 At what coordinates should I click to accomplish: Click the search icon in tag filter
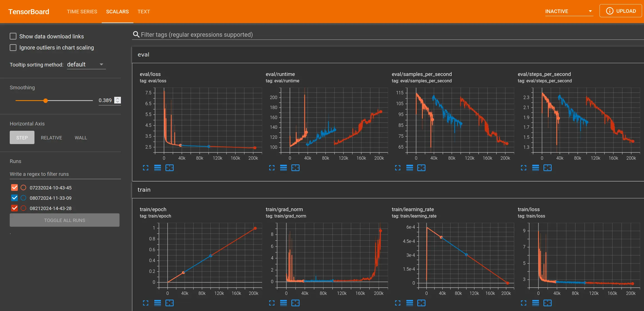pyautogui.click(x=136, y=34)
